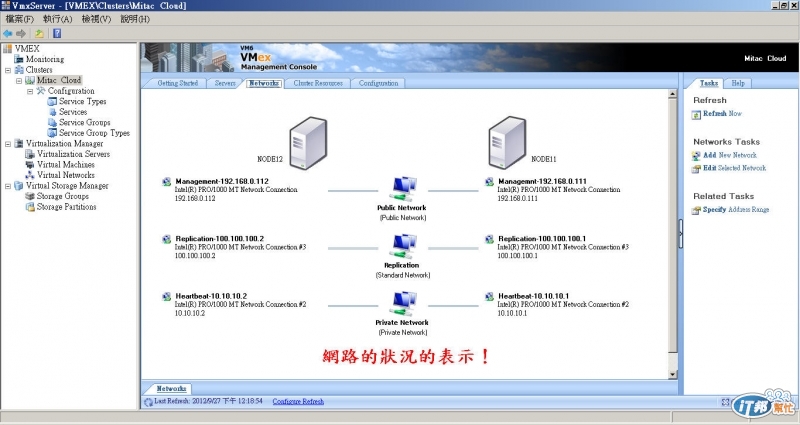Click the NODE11 server icon
Screen dimensions: 800x425
[x=507, y=143]
